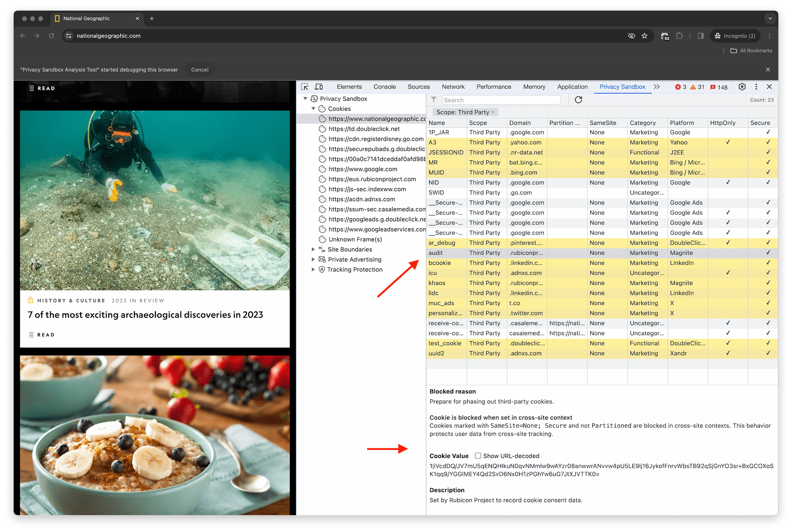Viewport: 792px width, 532px height.
Task: Click the Privacy Sandbox tab
Action: pos(622,87)
